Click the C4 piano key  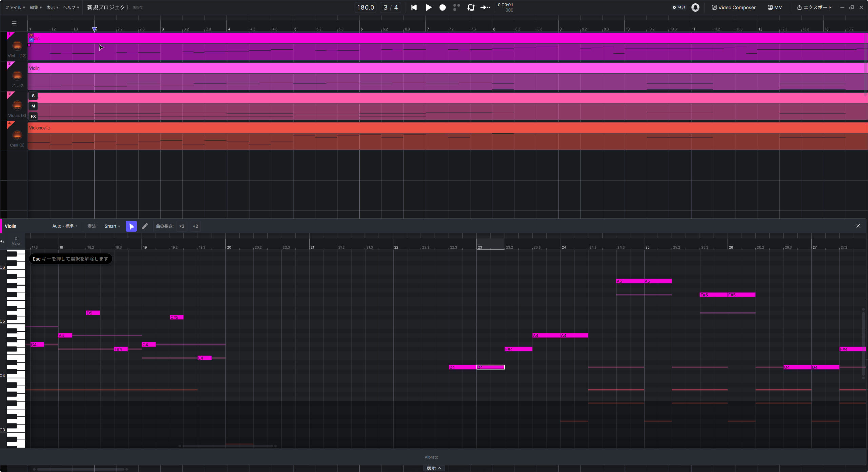(16, 376)
